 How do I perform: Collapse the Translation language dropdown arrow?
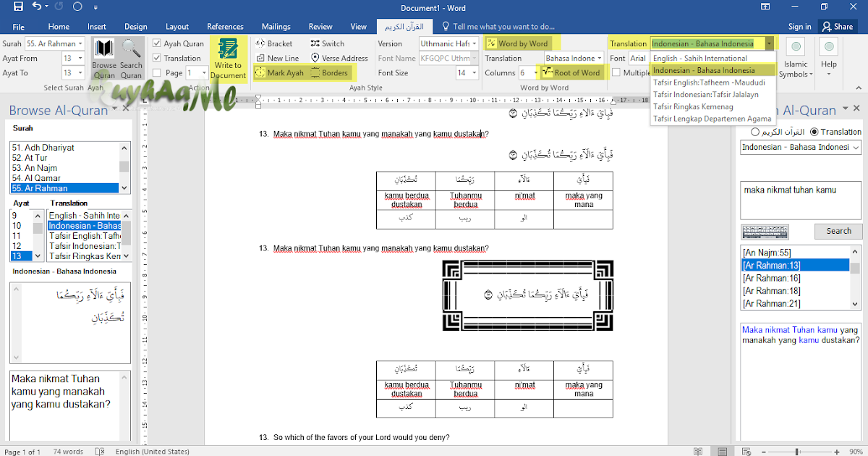(x=770, y=43)
